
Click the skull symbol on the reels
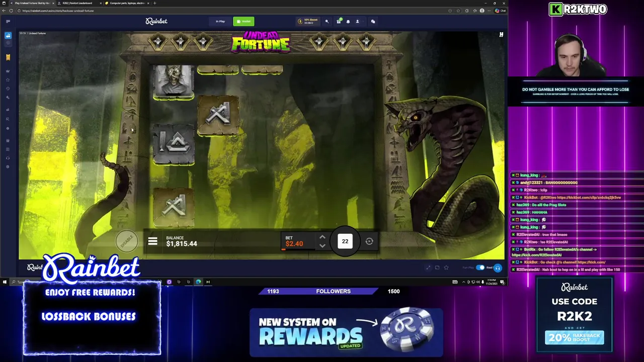click(x=174, y=81)
